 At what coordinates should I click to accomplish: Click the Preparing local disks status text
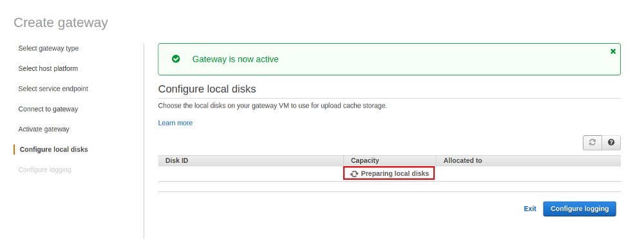tap(395, 174)
